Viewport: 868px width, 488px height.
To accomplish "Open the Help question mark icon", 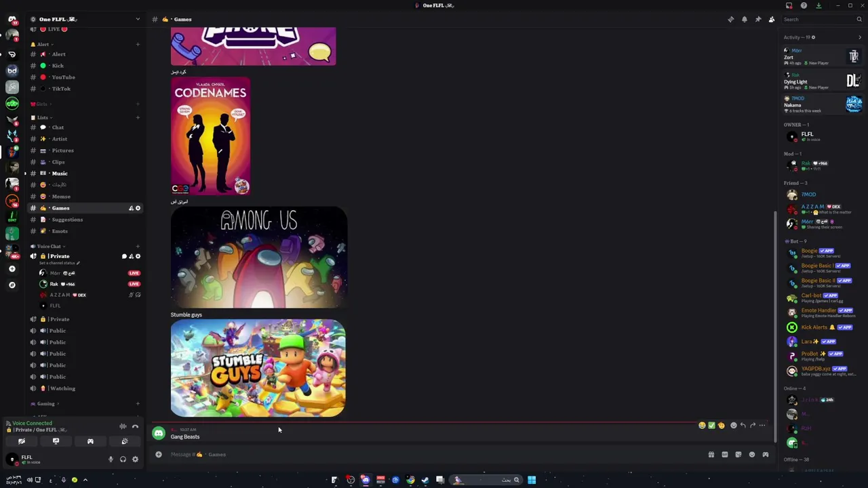I will [804, 5].
